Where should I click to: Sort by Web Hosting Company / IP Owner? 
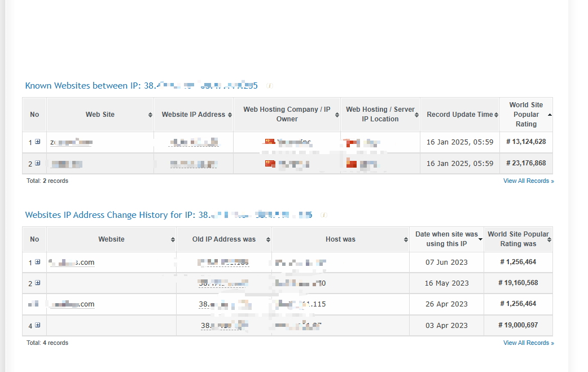click(x=337, y=115)
